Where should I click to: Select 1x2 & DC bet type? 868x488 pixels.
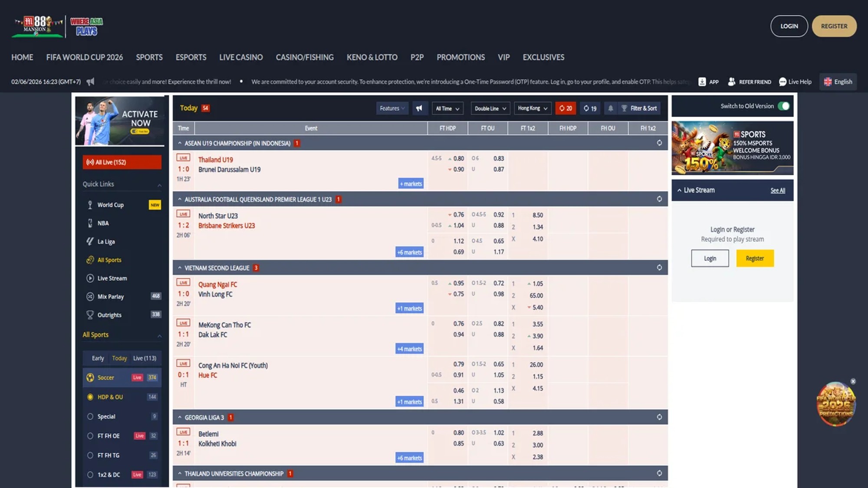[x=122, y=475]
